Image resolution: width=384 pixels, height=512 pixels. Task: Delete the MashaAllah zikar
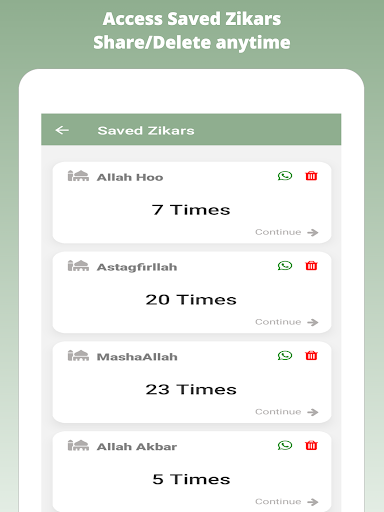(x=311, y=355)
